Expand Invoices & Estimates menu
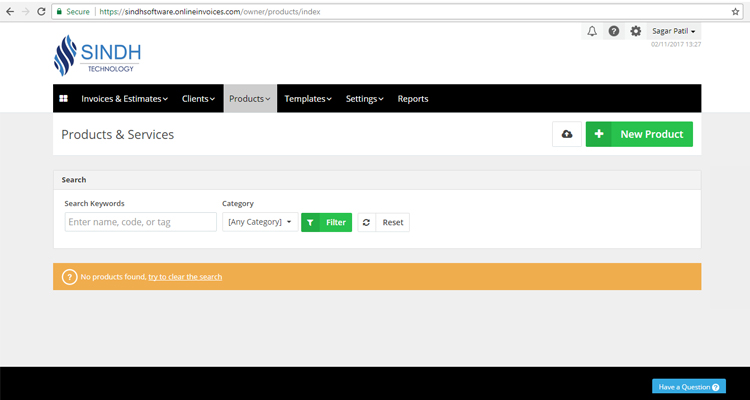 (124, 99)
